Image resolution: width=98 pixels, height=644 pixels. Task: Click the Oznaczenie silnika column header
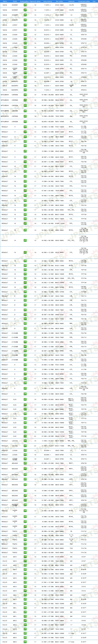coord(84,1)
